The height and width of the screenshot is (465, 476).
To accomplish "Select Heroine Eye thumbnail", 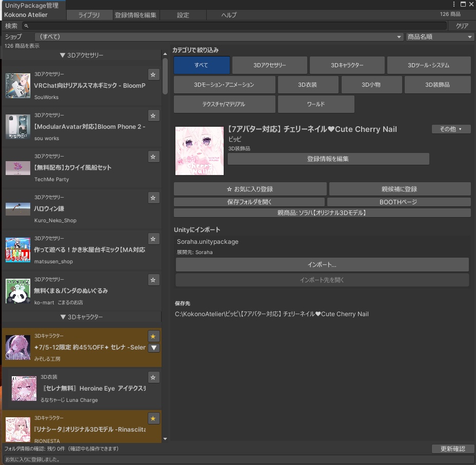I will pos(24,389).
